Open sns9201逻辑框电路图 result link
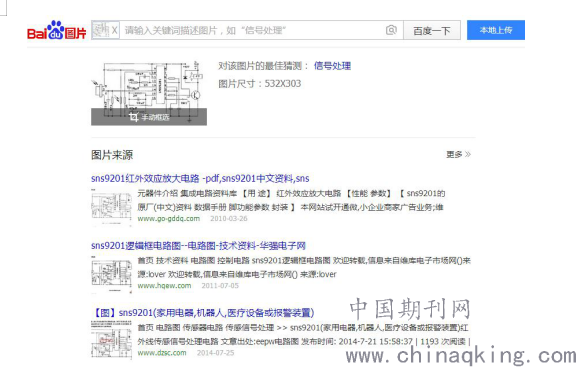 coord(198,245)
